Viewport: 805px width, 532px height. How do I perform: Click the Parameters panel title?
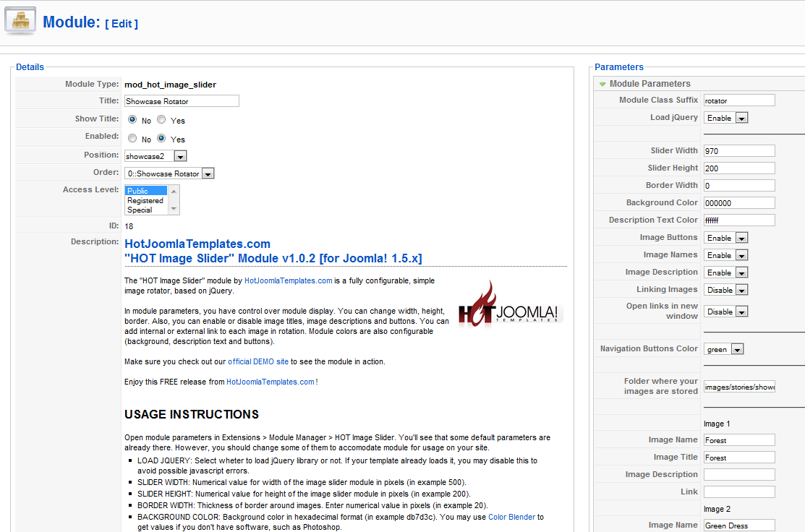pyautogui.click(x=618, y=67)
